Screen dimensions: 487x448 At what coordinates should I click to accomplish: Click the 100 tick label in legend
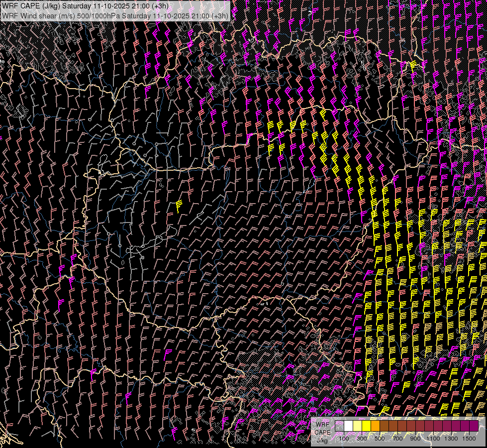click(x=344, y=439)
